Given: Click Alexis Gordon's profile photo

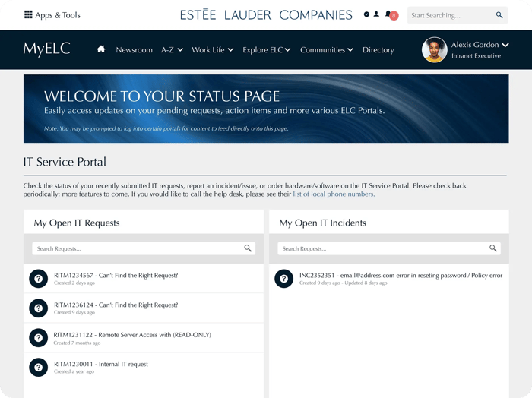Looking at the screenshot, I should 434,50.
